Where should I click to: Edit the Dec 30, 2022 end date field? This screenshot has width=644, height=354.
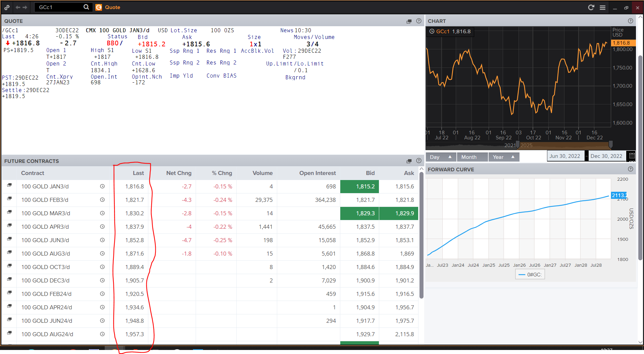[607, 156]
